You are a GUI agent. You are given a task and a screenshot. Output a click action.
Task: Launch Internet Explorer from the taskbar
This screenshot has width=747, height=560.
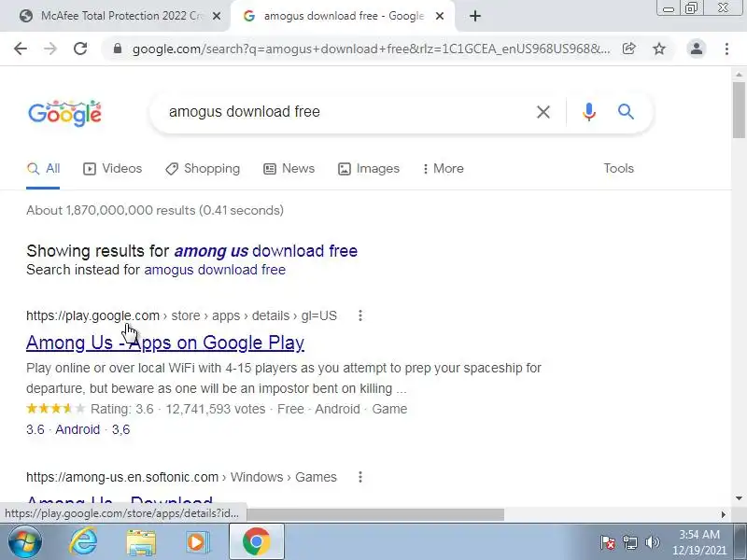coord(83,542)
